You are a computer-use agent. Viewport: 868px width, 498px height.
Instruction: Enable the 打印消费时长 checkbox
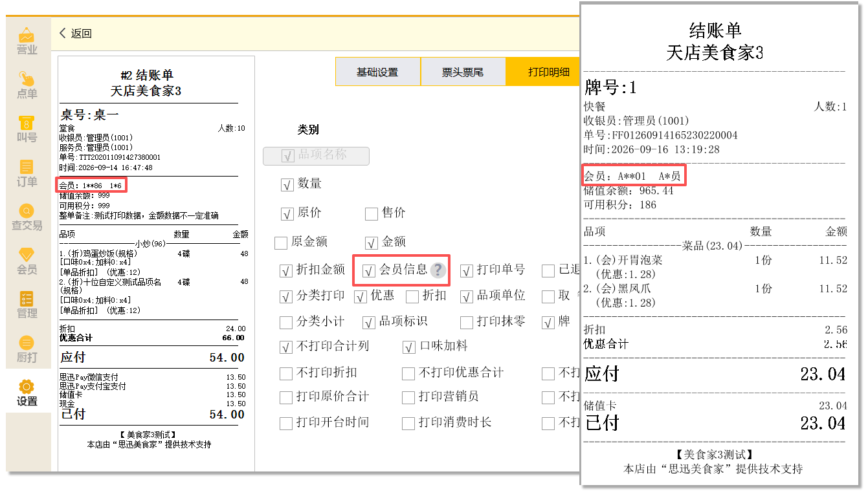pyautogui.click(x=408, y=424)
